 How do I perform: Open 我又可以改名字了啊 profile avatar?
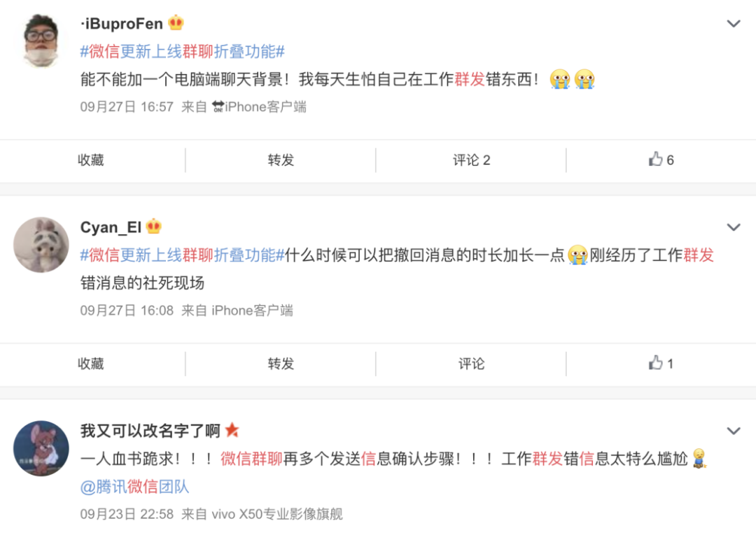point(41,448)
